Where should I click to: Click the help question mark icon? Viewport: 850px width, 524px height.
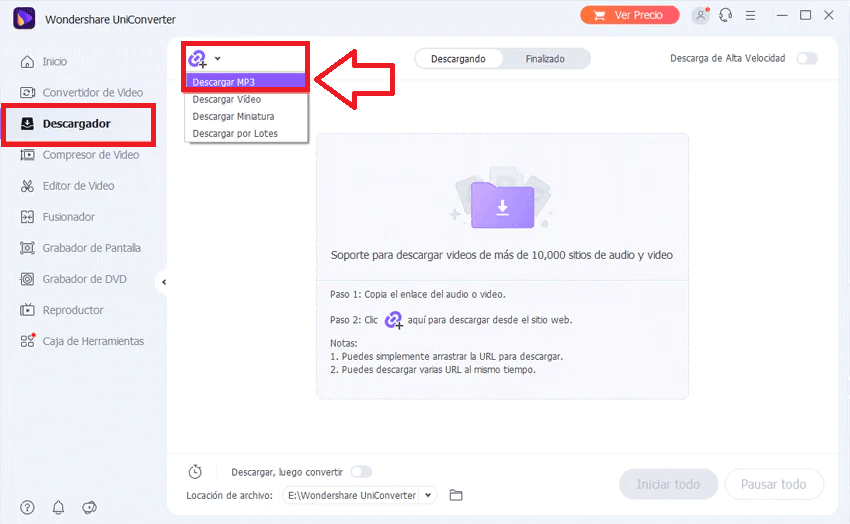tap(27, 507)
